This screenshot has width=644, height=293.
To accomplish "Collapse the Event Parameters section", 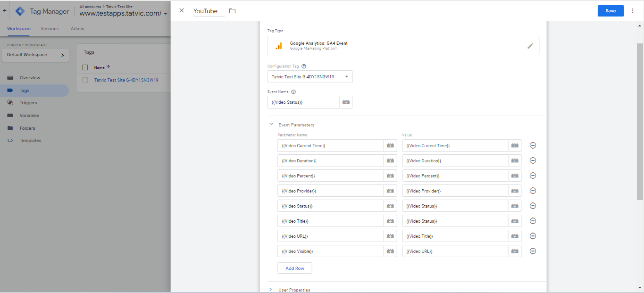I will tap(271, 125).
